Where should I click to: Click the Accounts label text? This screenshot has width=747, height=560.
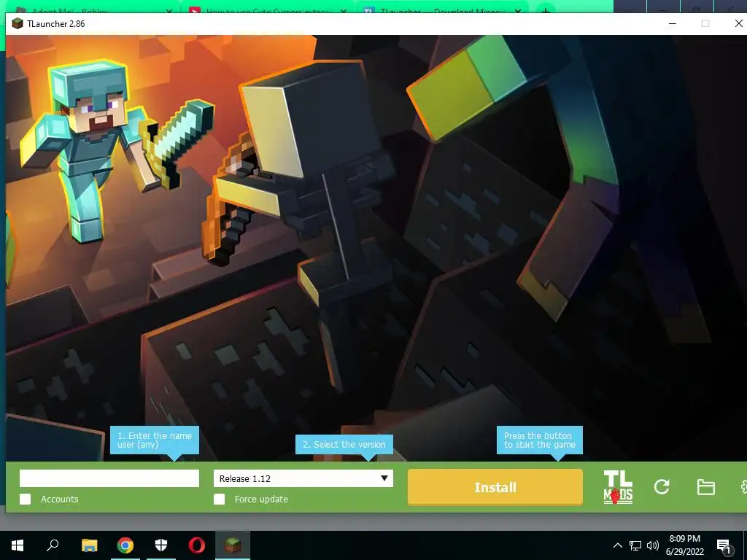[60, 499]
